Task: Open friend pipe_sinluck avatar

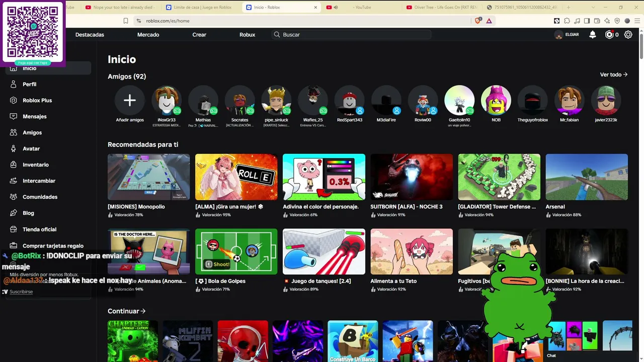Action: (276, 101)
